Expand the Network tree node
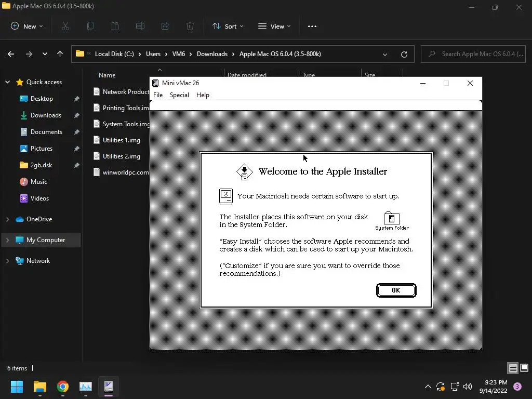Image resolution: width=532 pixels, height=399 pixels. point(7,261)
